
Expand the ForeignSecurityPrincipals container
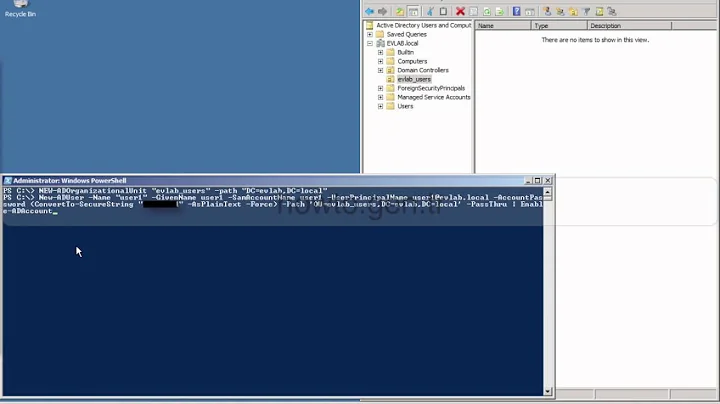380,88
